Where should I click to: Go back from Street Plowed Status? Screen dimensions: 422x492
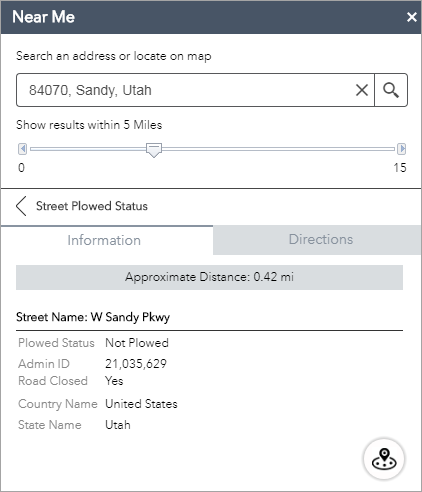coord(21,206)
